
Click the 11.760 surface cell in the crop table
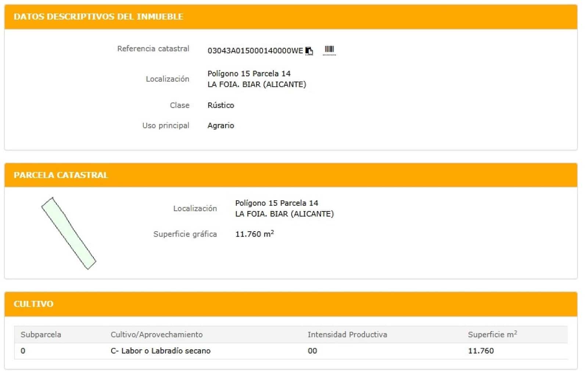(x=481, y=351)
